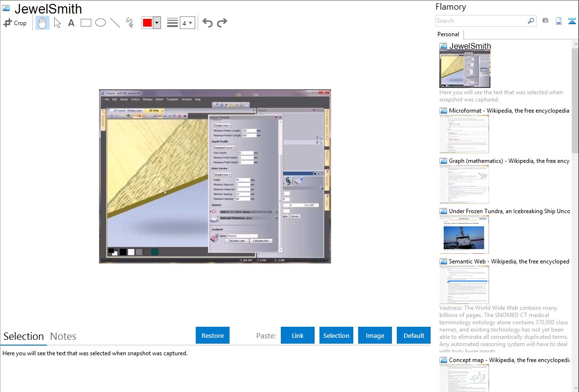The width and height of the screenshot is (579, 392).
Task: Undo the last annotation
Action: coord(207,23)
